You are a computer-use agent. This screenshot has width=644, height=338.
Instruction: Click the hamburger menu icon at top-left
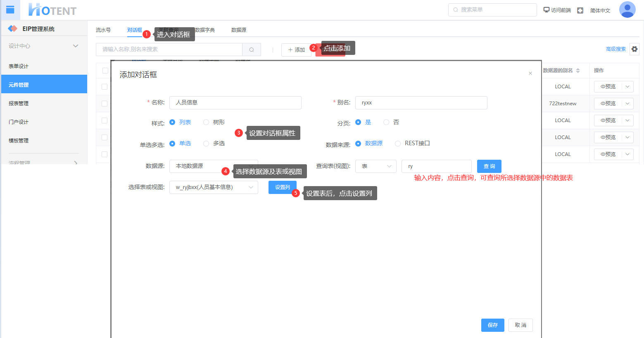click(x=10, y=10)
